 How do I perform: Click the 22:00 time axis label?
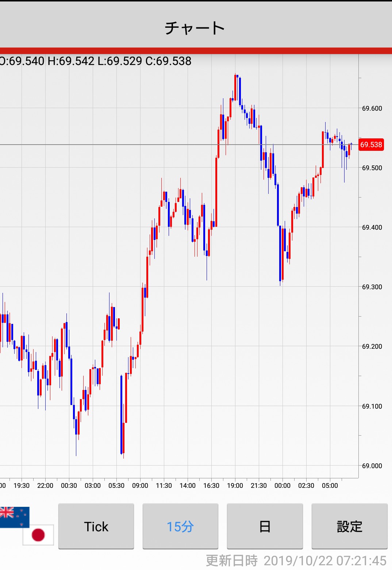click(x=45, y=486)
